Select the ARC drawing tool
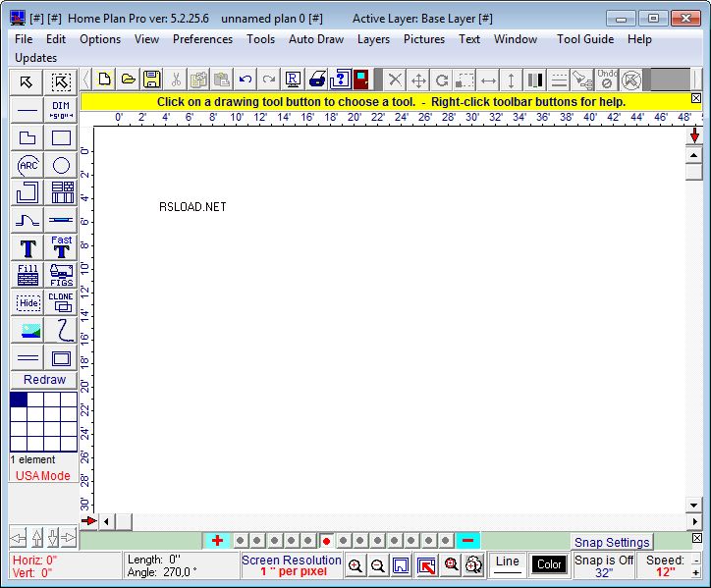Image resolution: width=711 pixels, height=588 pixels. click(x=27, y=166)
